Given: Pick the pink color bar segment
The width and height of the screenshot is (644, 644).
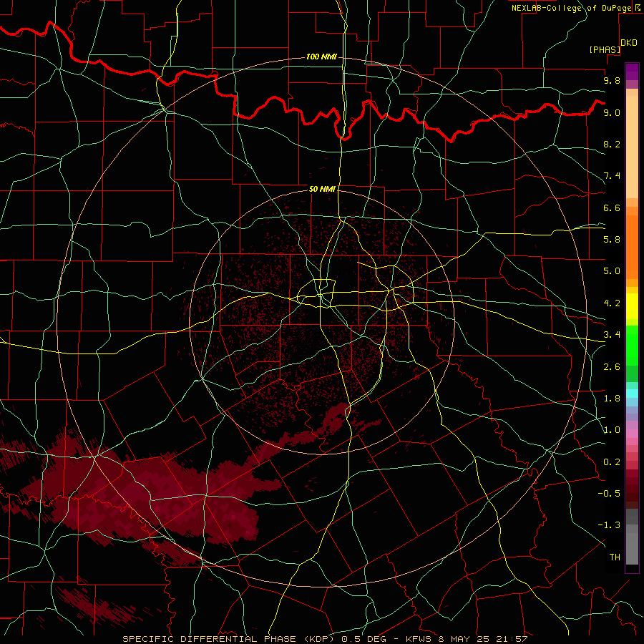Looking at the screenshot, I should pos(632,434).
